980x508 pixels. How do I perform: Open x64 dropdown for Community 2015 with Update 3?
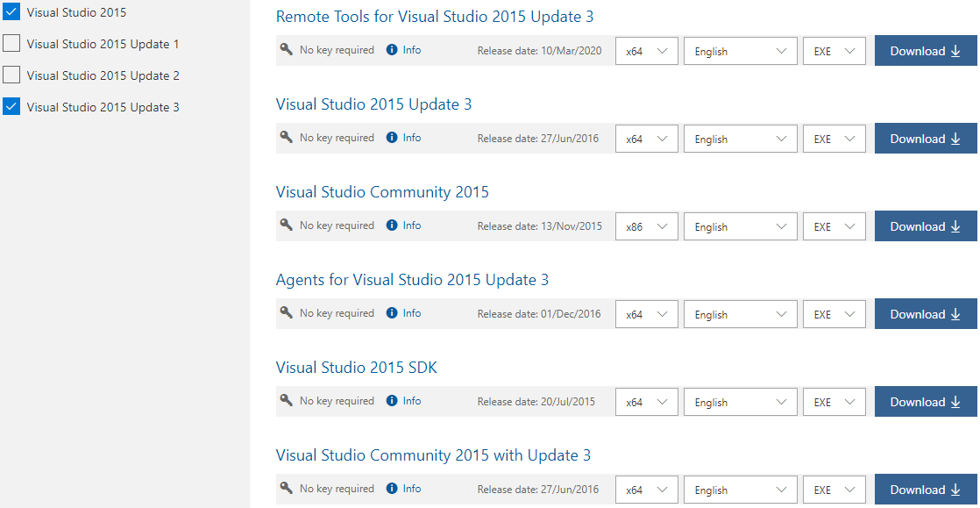pos(647,490)
